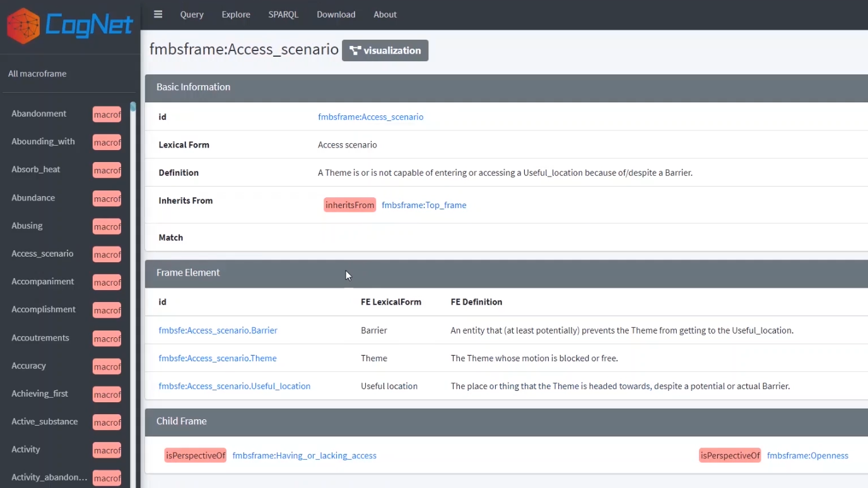Viewport: 868px width, 488px height.
Task: Click the Frame Element section header
Action: click(x=507, y=274)
